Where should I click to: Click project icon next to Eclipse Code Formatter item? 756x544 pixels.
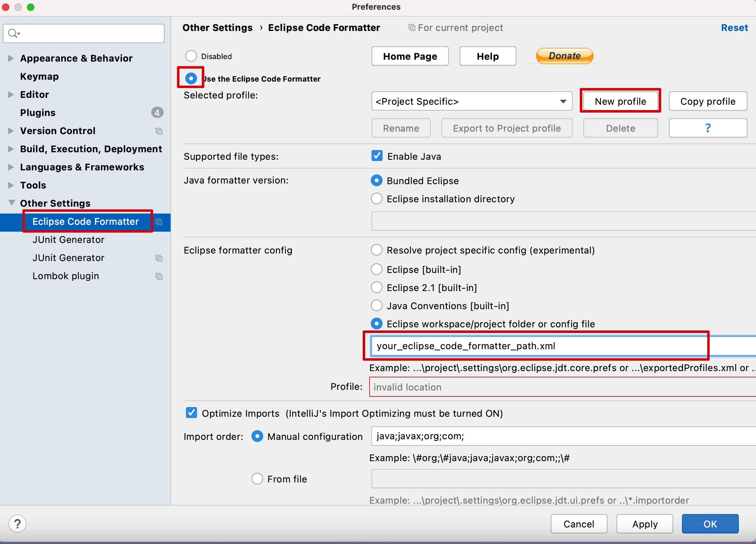tap(159, 222)
